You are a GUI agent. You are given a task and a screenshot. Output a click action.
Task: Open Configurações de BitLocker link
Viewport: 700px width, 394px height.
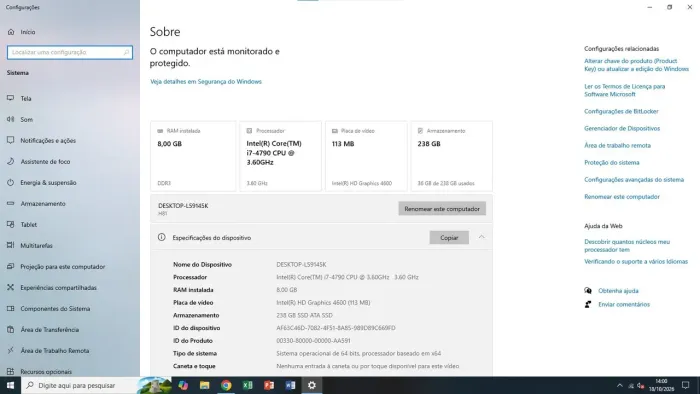click(x=621, y=111)
